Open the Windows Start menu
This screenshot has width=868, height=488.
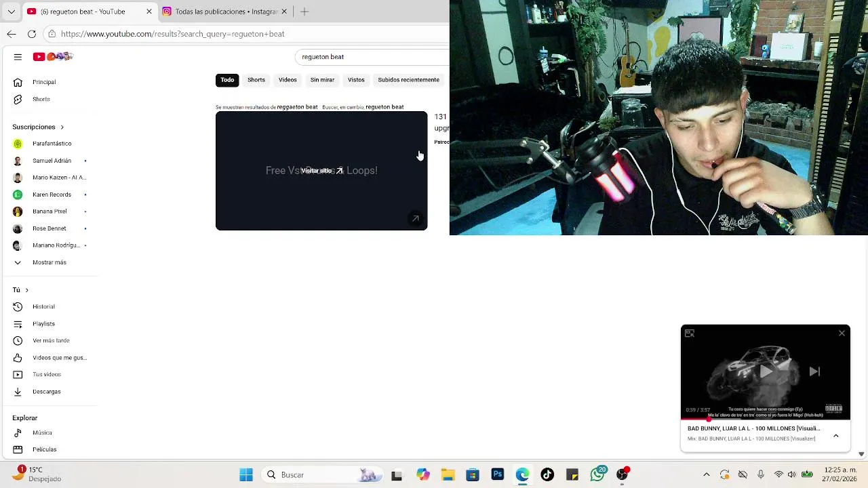coord(246,475)
